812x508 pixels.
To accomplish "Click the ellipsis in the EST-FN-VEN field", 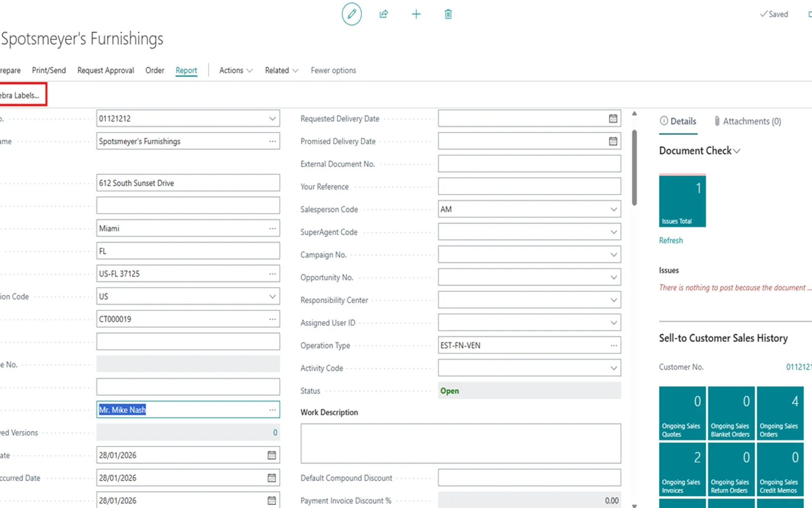I will pyautogui.click(x=614, y=345).
